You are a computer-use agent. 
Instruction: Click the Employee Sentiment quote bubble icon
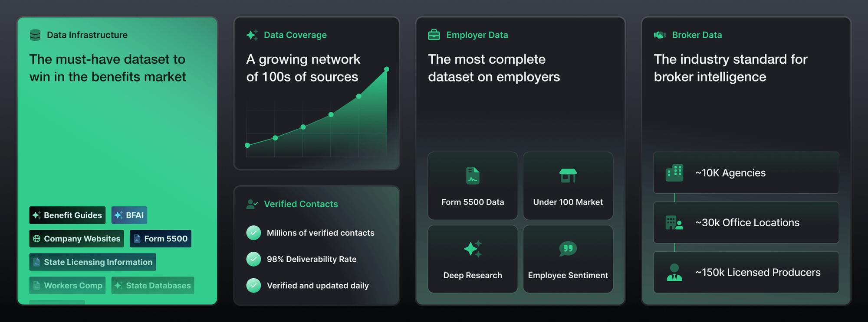pos(568,249)
